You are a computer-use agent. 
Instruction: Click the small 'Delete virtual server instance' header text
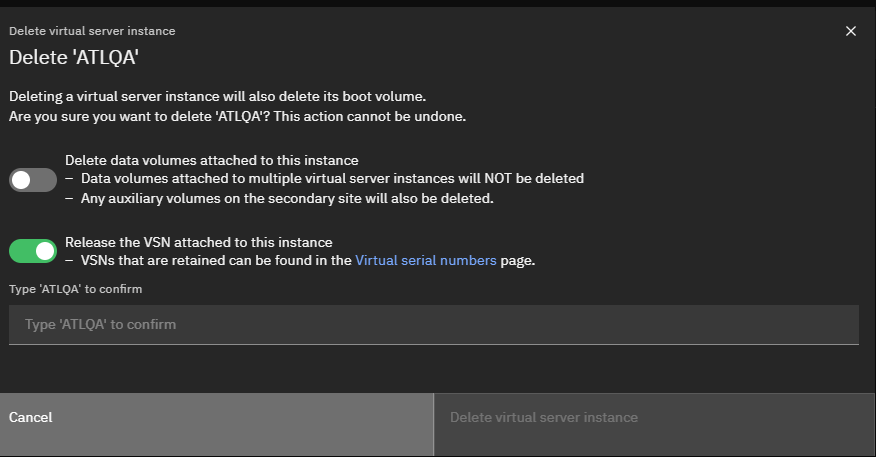coord(92,31)
